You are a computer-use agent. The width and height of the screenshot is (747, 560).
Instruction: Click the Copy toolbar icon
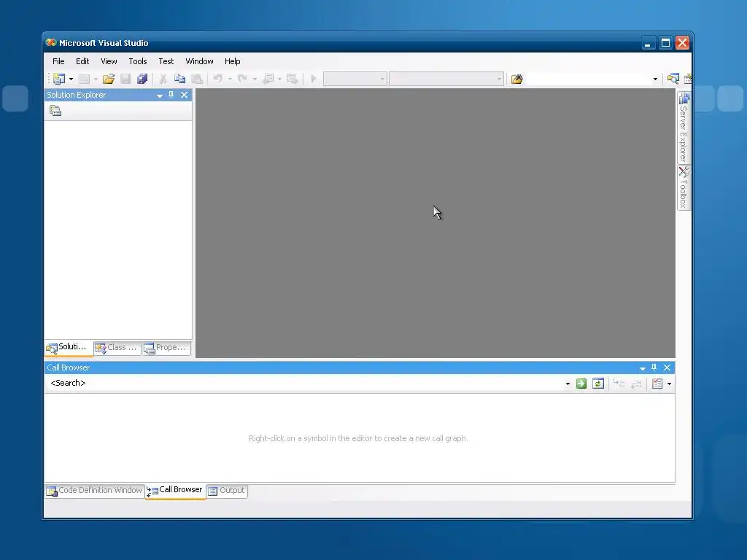(179, 79)
